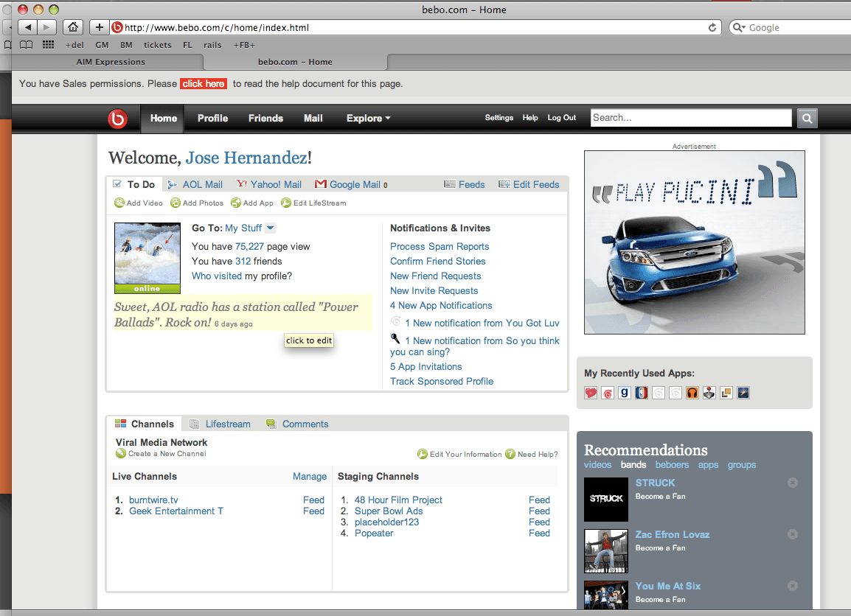Viewport: 851px width, 616px height.
Task: Switch to the Google Mail tab
Action: [x=351, y=184]
